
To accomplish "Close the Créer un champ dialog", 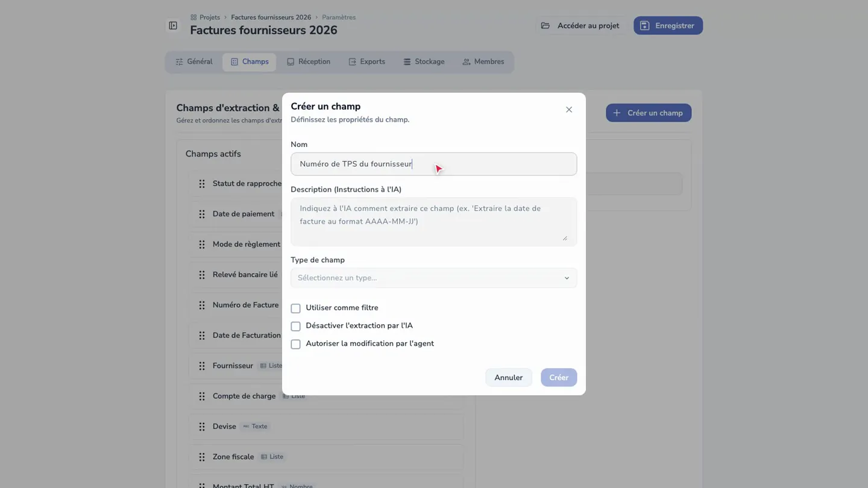I will tap(569, 110).
